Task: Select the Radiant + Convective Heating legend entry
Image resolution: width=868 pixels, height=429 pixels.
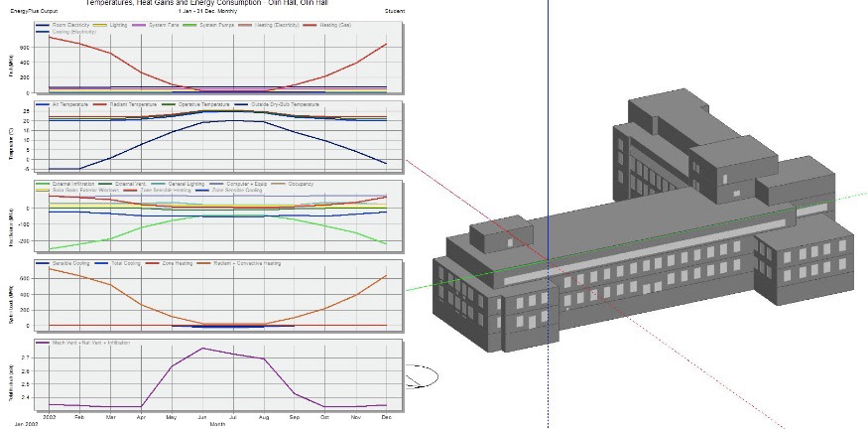Action: (x=238, y=263)
